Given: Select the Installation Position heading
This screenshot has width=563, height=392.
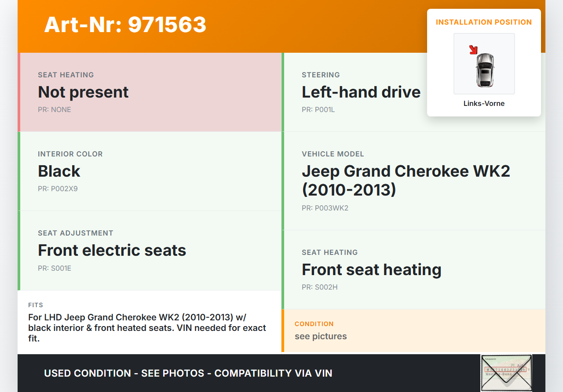Looking at the screenshot, I should pos(484,22).
